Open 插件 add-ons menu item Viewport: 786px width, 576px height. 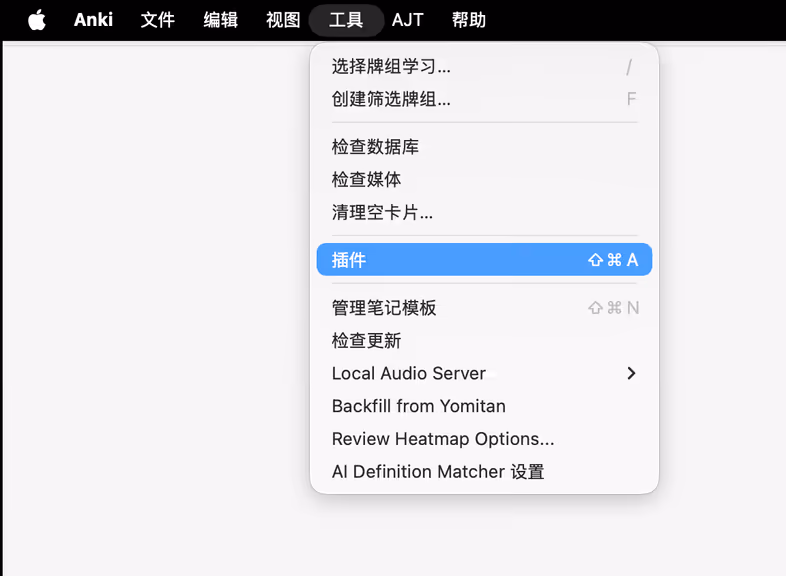484,260
